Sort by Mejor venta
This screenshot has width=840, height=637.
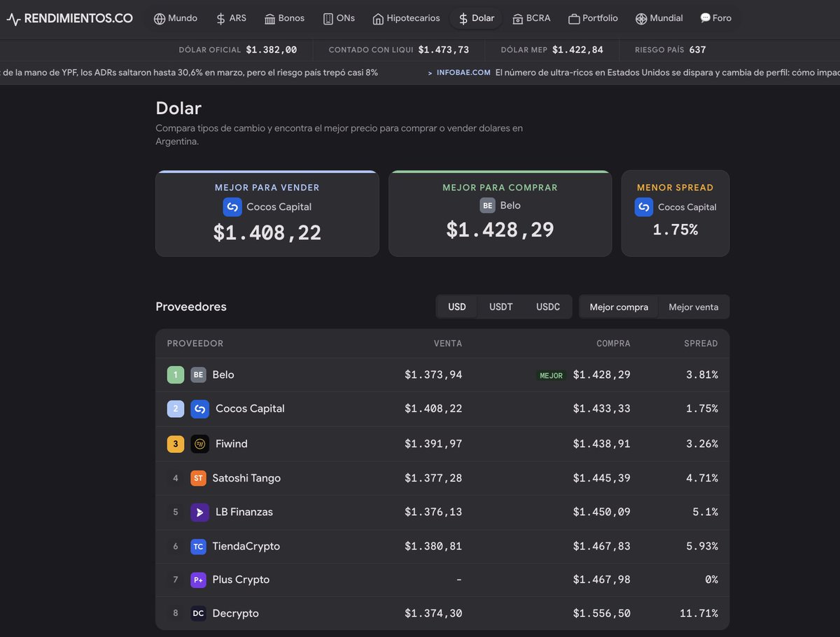[694, 307]
